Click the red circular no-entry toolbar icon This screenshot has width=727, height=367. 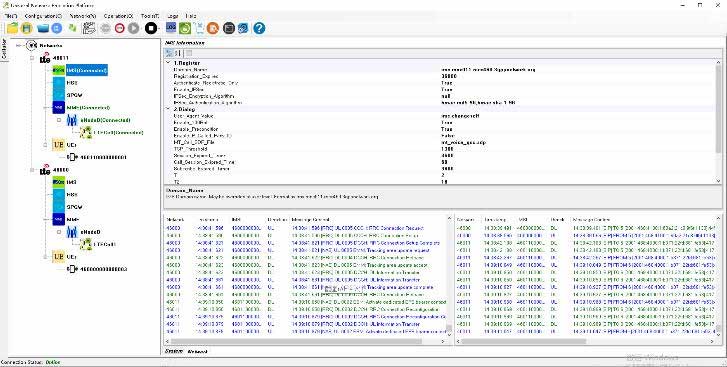point(120,28)
